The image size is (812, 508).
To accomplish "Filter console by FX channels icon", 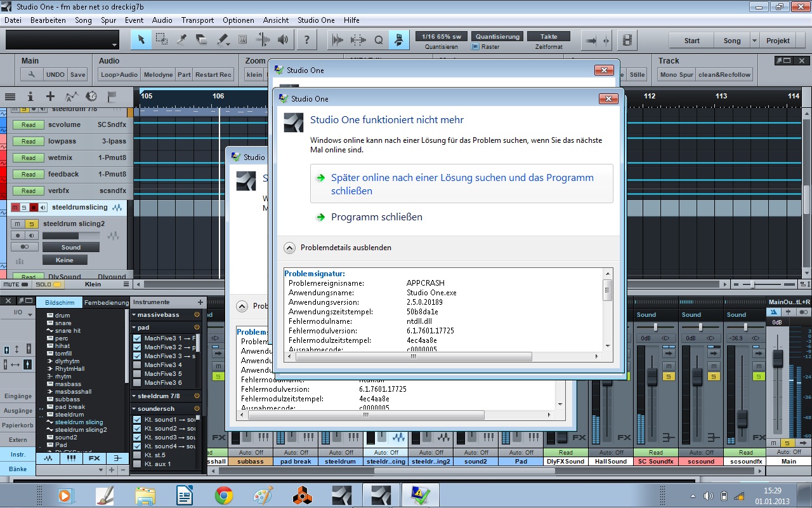I will pos(94,458).
